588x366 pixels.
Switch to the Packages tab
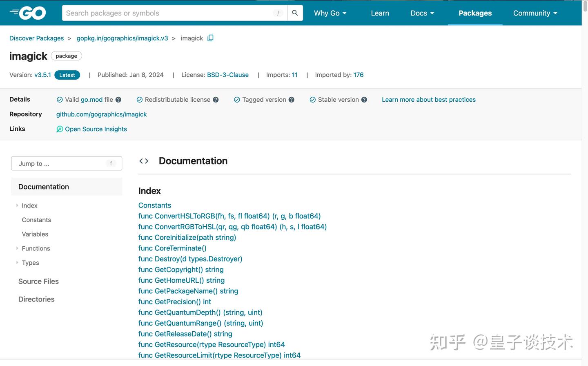pos(475,13)
